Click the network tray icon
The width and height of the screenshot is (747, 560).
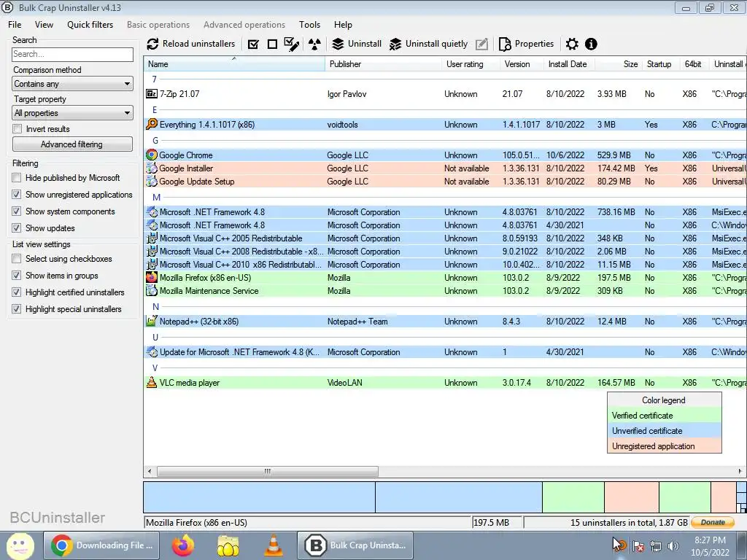pos(656,545)
